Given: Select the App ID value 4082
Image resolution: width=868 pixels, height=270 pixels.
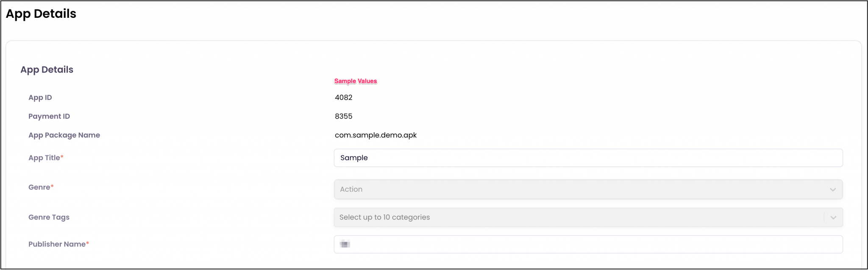Looking at the screenshot, I should (x=343, y=97).
